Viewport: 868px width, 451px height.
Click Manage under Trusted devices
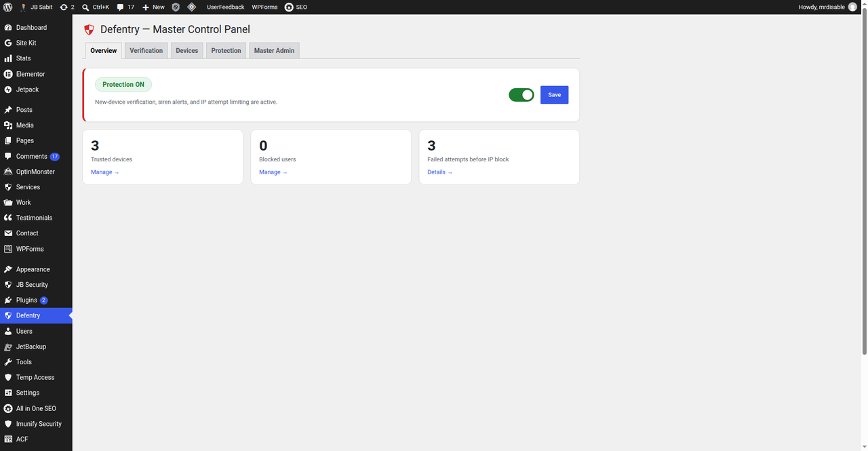coord(105,172)
